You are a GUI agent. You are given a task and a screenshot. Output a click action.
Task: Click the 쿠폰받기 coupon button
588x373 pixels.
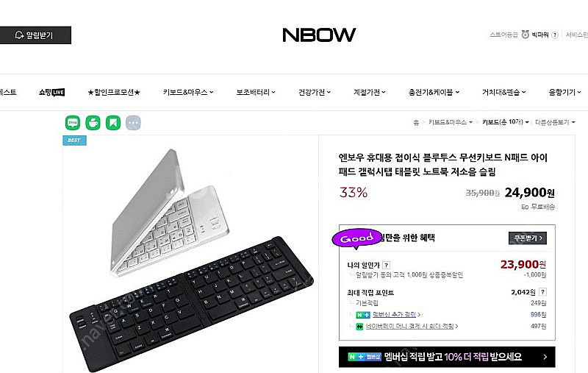coord(528,238)
